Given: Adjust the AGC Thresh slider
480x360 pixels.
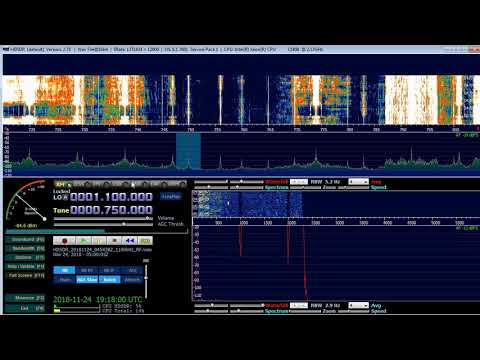Looking at the screenshot, I should pos(103,224).
